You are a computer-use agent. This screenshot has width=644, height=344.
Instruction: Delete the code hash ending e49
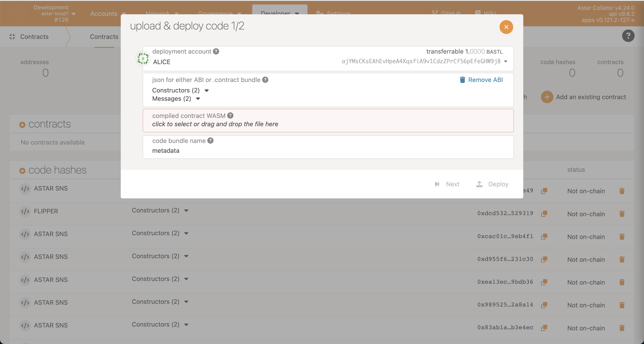tap(622, 191)
